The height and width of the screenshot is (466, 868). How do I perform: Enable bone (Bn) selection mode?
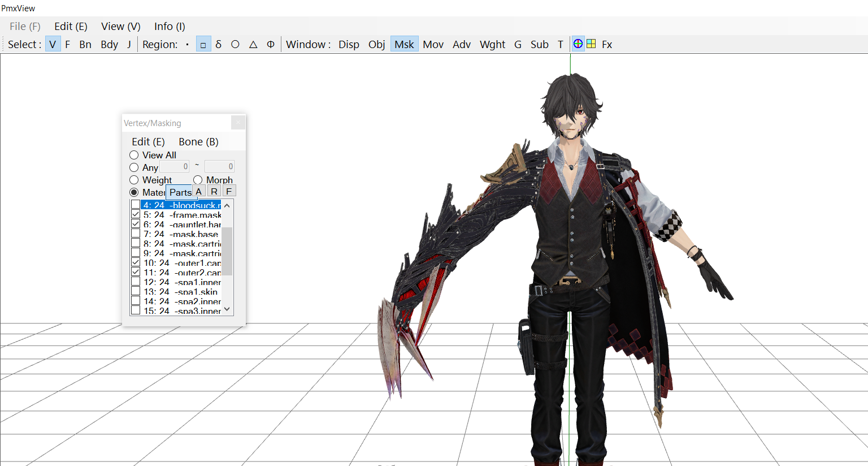[x=85, y=45]
